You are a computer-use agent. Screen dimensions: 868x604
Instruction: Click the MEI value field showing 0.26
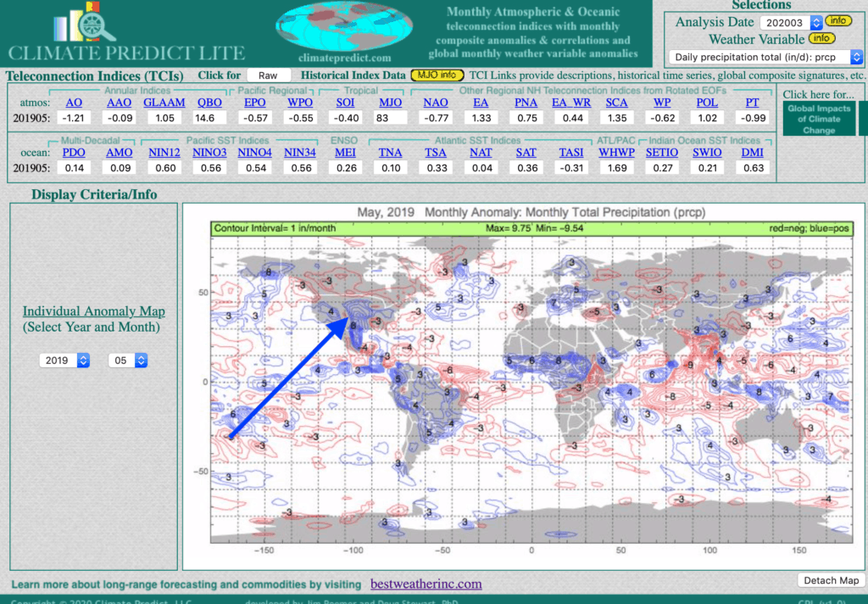pos(345,168)
